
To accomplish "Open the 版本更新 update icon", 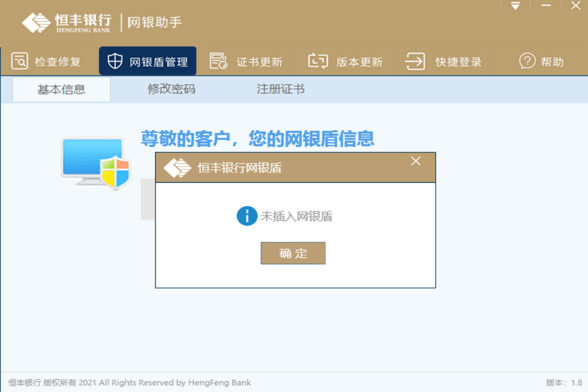I will [x=317, y=61].
